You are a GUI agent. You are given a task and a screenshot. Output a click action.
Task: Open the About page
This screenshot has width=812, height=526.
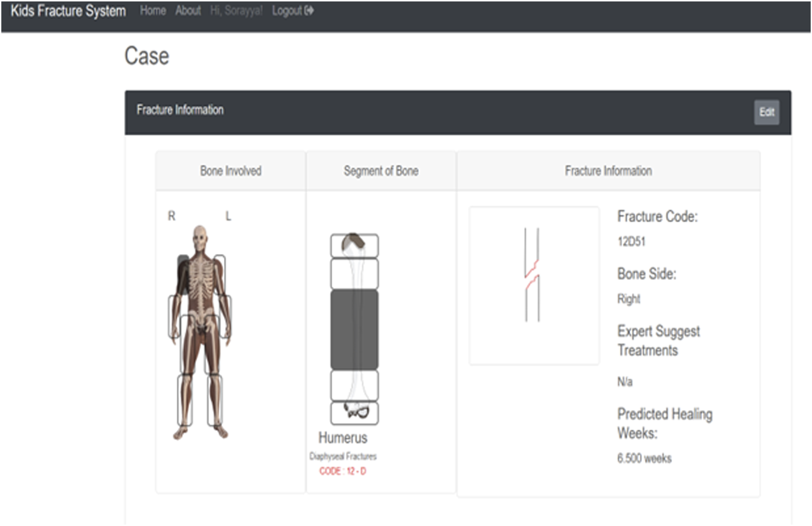tap(188, 11)
